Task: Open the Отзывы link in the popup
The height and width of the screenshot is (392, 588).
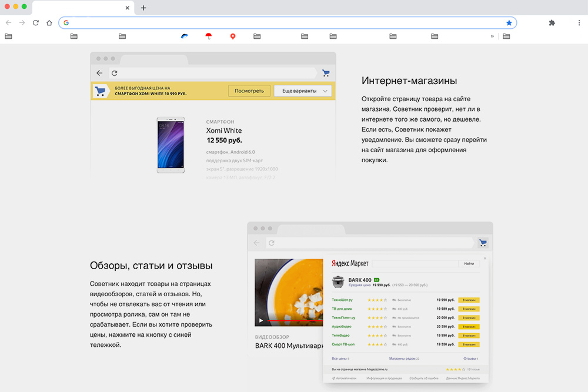Action: (470, 359)
